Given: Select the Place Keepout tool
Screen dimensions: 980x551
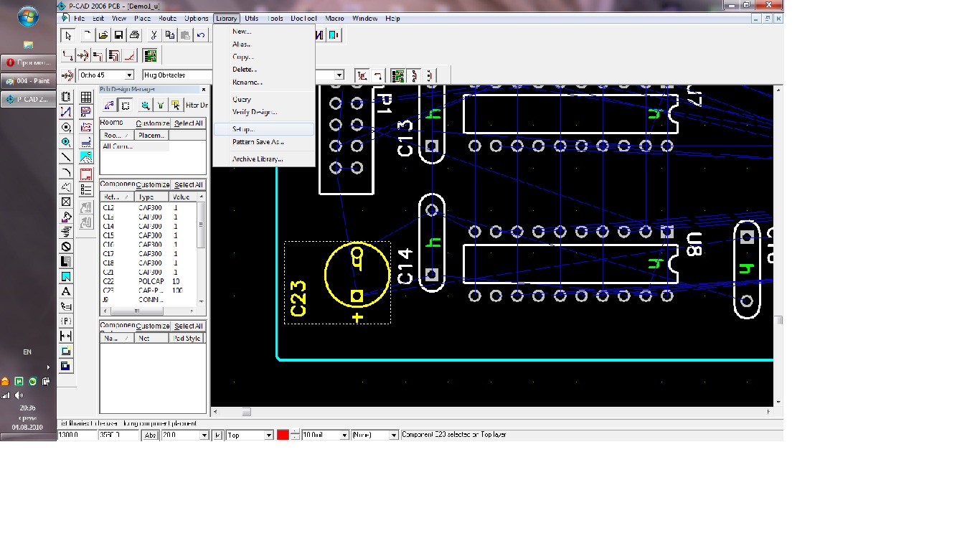Looking at the screenshot, I should click(x=66, y=247).
